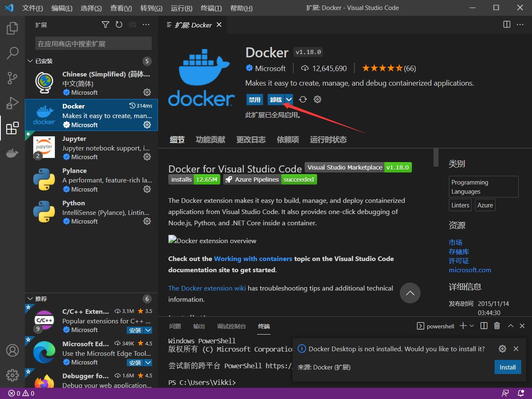Collapse the recommended extensions section

tap(30, 299)
